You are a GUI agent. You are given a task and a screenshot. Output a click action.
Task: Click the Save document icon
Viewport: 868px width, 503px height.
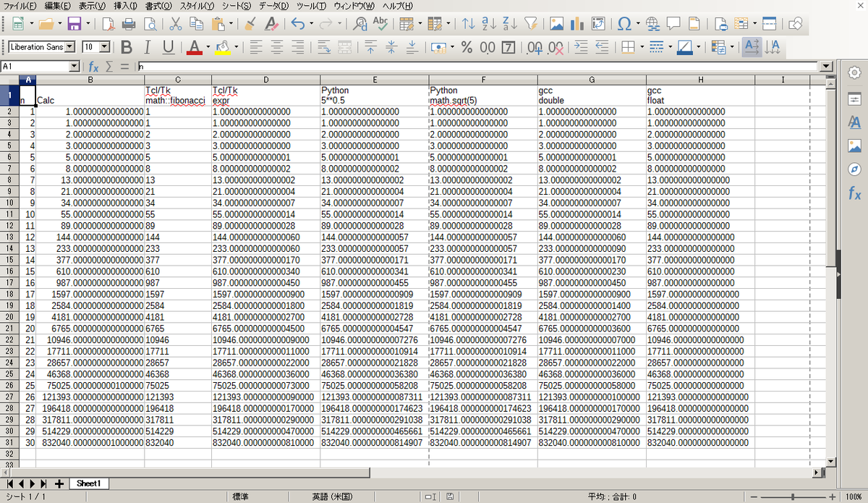coord(73,24)
